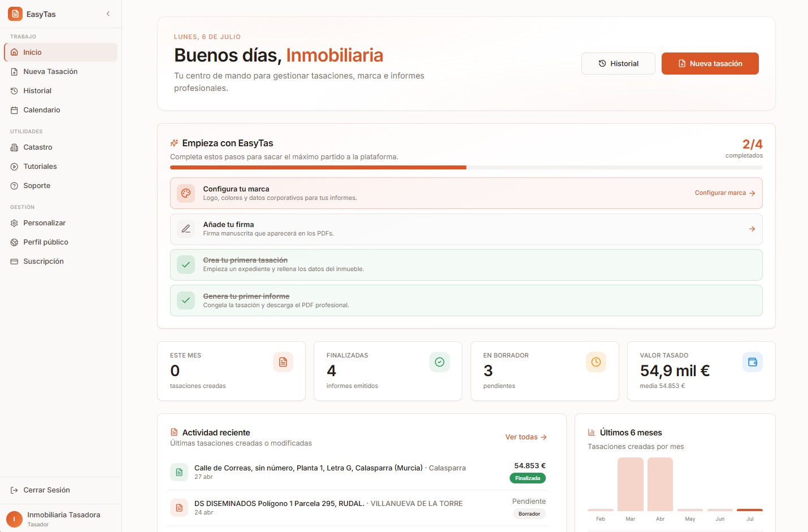The width and height of the screenshot is (808, 532).
Task: Click the EasyTas logo icon
Action: pyautogui.click(x=15, y=14)
